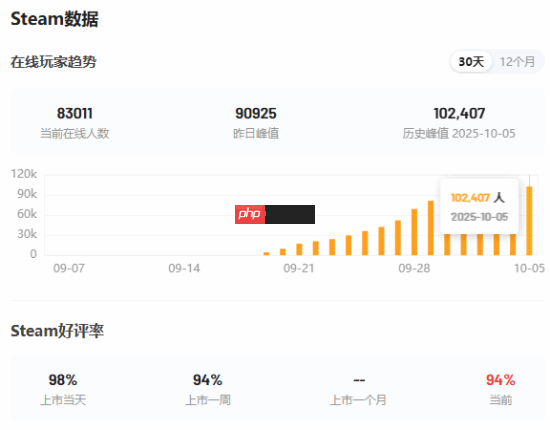Click the tooltip date 2025-10-05
The image size is (550, 430).
coord(479,217)
